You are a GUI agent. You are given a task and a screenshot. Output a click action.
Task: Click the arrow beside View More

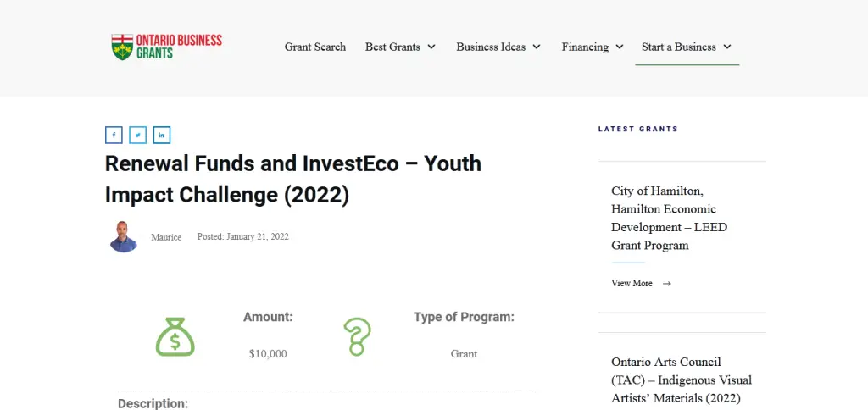pyautogui.click(x=667, y=284)
